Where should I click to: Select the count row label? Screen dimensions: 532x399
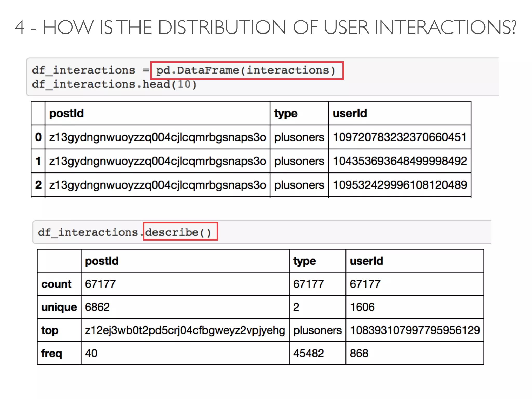pos(56,284)
